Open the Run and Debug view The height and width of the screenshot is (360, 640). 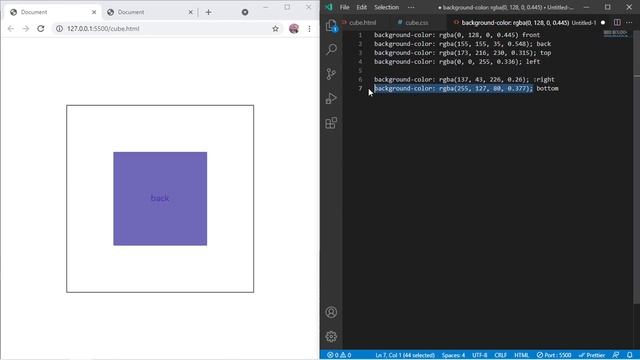point(331,98)
